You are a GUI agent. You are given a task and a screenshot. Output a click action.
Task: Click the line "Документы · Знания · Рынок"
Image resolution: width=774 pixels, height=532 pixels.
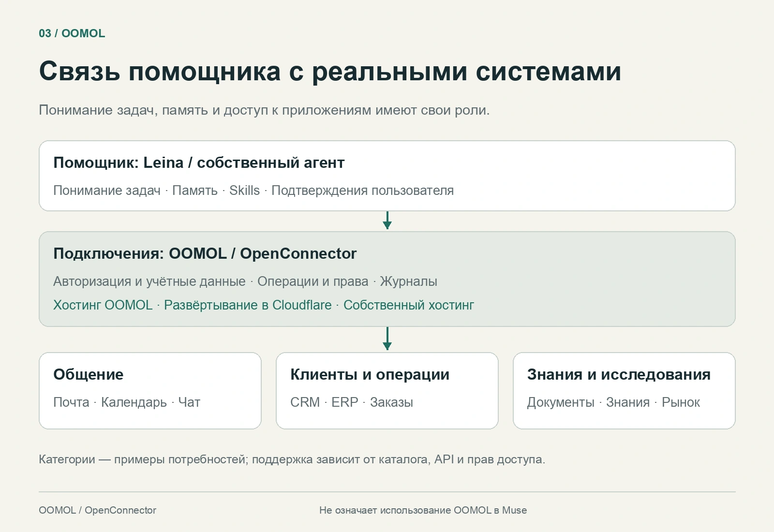[x=613, y=402]
